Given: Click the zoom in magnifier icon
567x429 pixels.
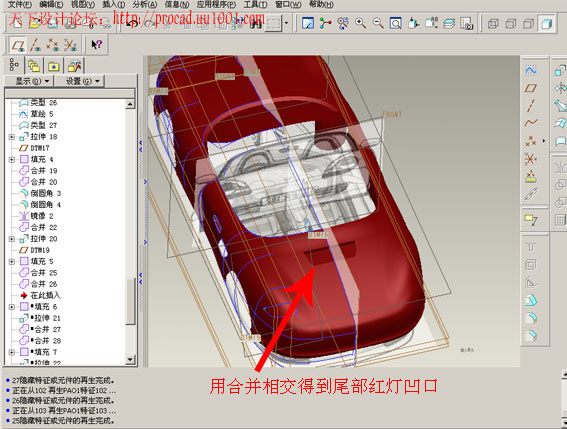Looking at the screenshot, I should pyautogui.click(x=360, y=24).
